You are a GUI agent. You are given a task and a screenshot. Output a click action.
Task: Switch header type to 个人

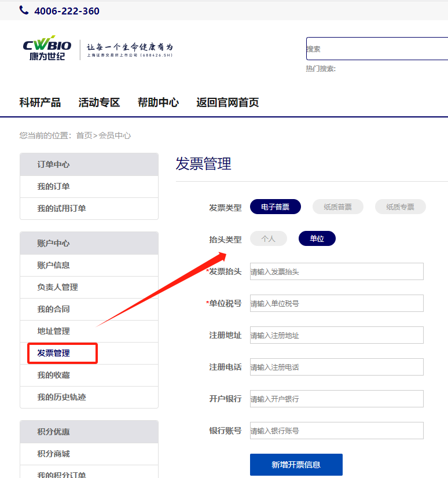coord(268,239)
